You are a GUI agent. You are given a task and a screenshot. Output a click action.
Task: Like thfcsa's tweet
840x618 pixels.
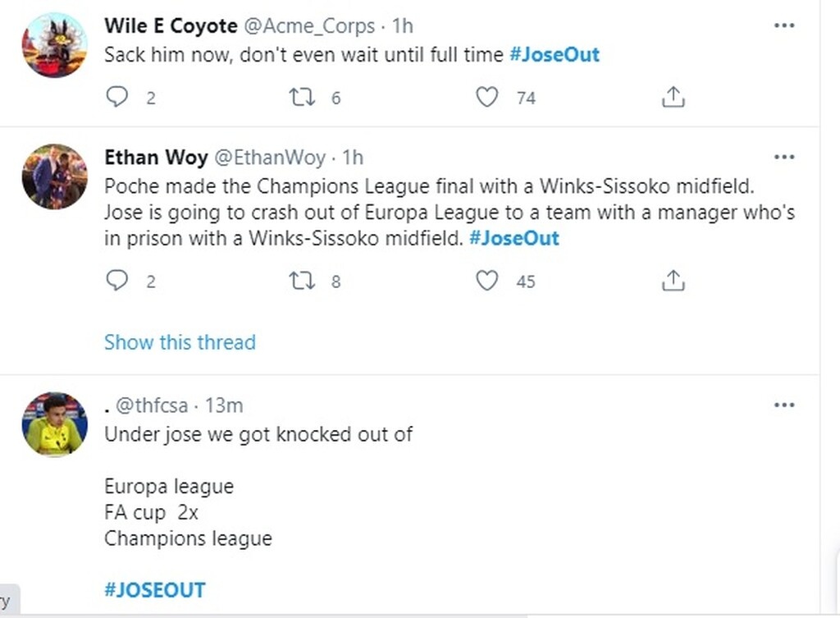pos(486,616)
